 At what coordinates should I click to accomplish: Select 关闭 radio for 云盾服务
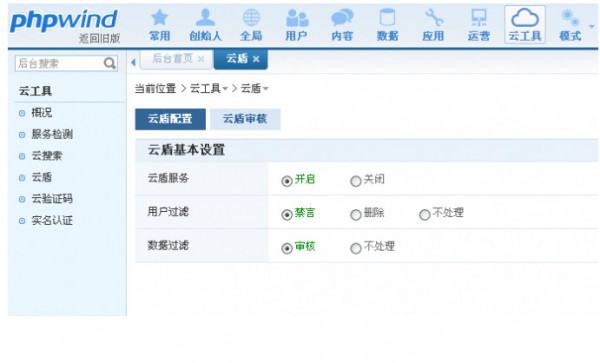point(355,181)
